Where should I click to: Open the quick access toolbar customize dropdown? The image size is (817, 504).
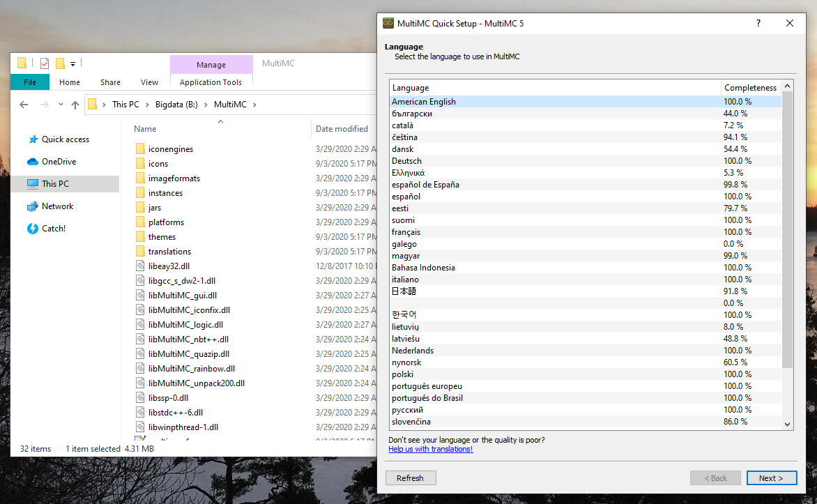coord(73,63)
